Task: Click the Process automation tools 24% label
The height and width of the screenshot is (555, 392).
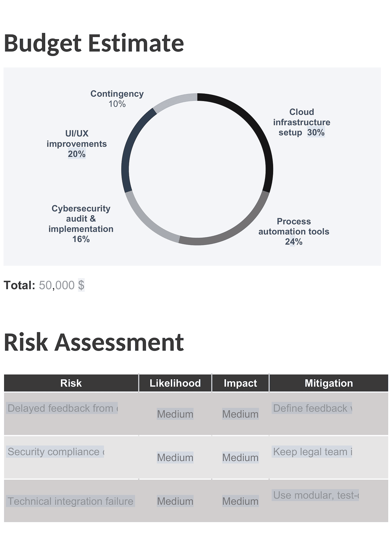Action: tap(294, 231)
